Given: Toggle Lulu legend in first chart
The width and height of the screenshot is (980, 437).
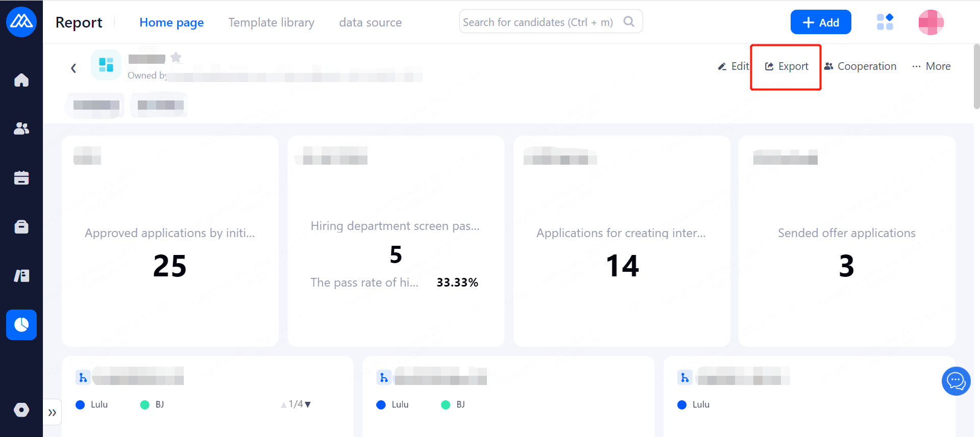Looking at the screenshot, I should pyautogui.click(x=92, y=404).
